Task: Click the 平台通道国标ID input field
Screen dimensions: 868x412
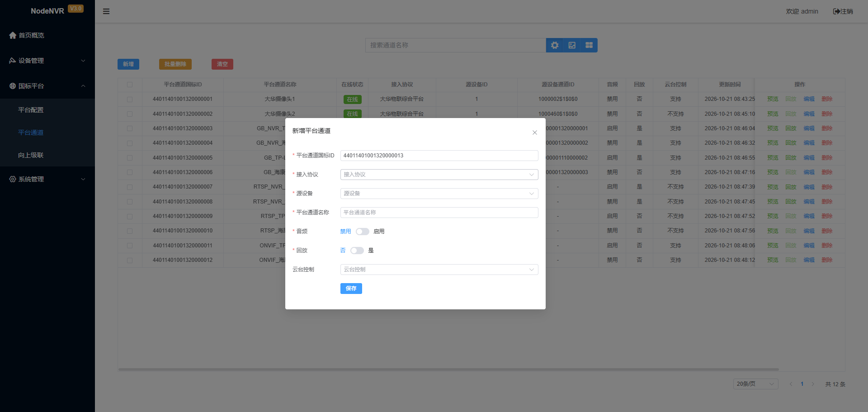Action: (439, 156)
